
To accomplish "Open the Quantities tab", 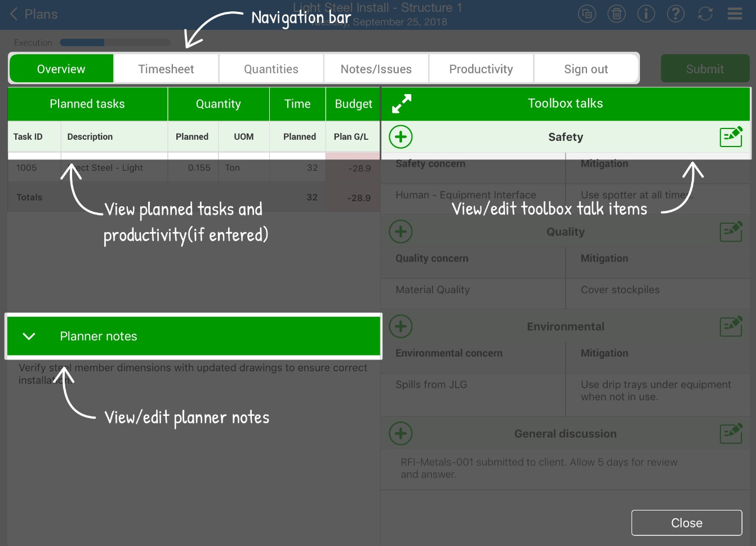I will (271, 69).
